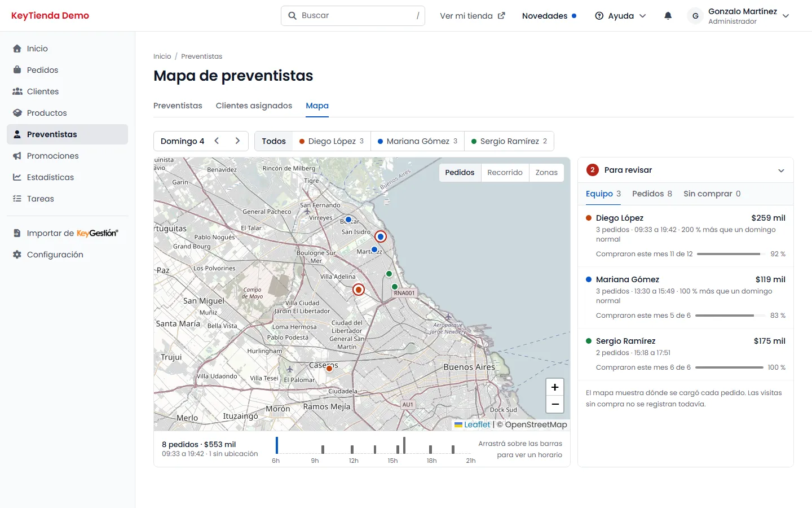Expand the Para revisar panel chevron
812x508 pixels.
click(x=781, y=170)
